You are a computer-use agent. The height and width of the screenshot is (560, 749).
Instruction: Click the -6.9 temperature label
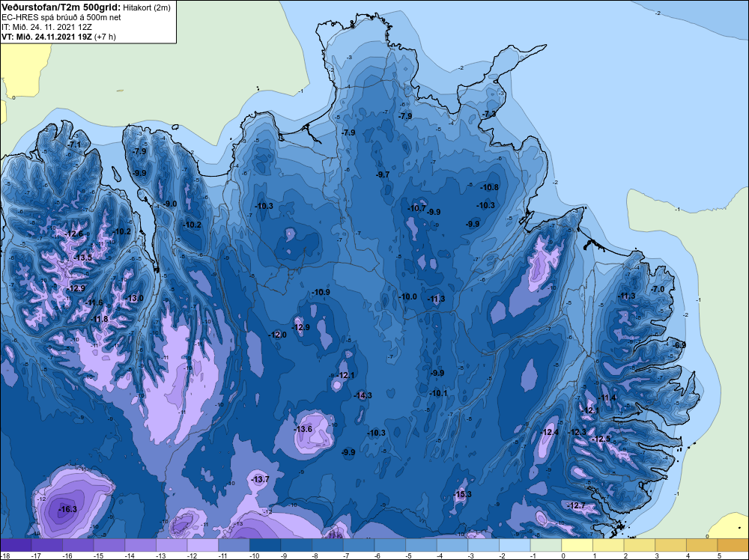(679, 345)
